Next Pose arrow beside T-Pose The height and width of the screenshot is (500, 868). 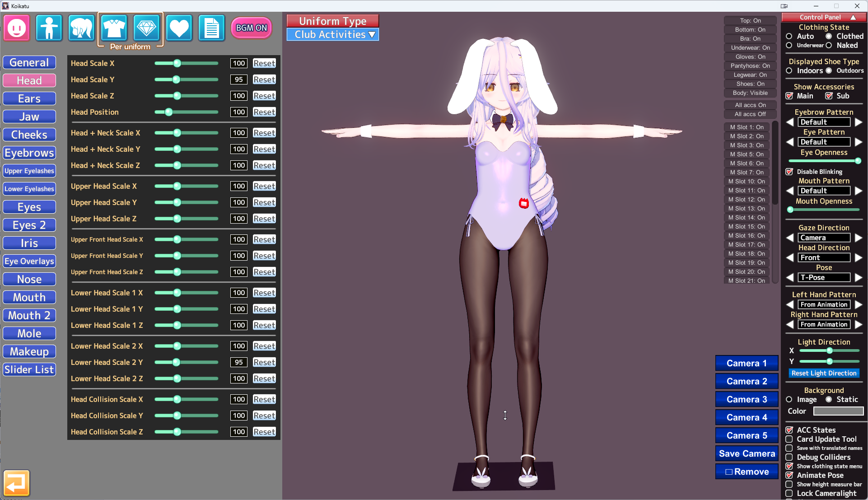click(x=859, y=277)
